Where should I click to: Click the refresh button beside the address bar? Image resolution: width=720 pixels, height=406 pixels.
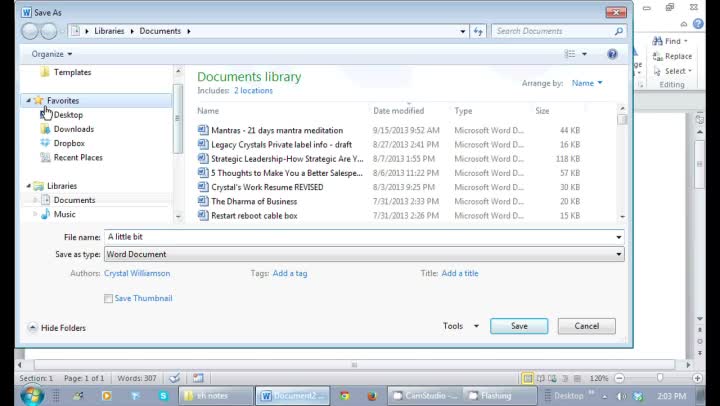(478, 31)
